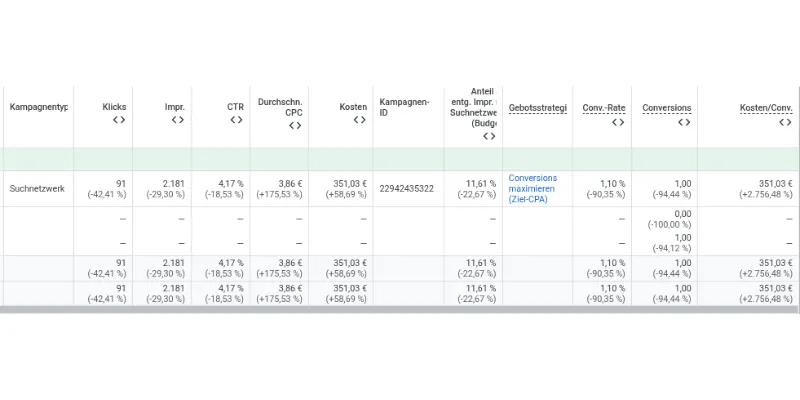Click the expand arrows icon under Kosten/Conv.
The width and height of the screenshot is (800, 400).
click(784, 121)
